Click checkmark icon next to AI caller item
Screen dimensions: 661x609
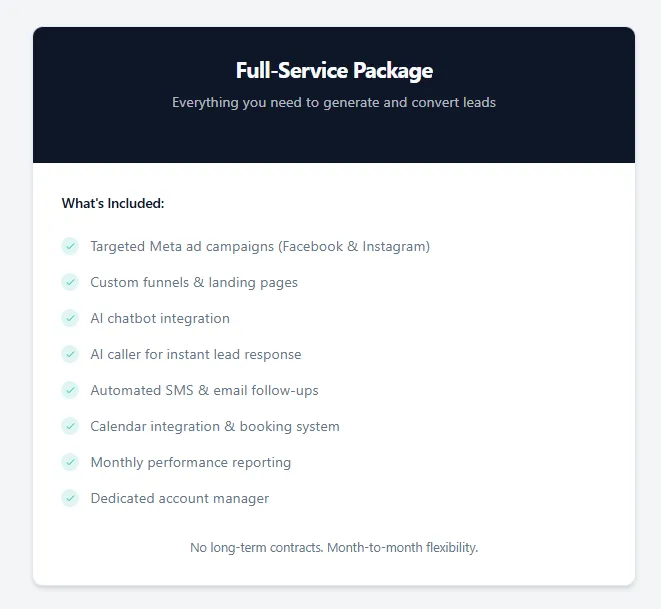70,354
